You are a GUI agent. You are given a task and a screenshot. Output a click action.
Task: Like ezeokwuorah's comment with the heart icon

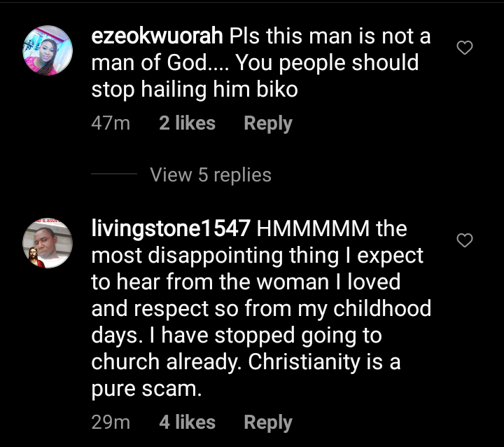[465, 48]
